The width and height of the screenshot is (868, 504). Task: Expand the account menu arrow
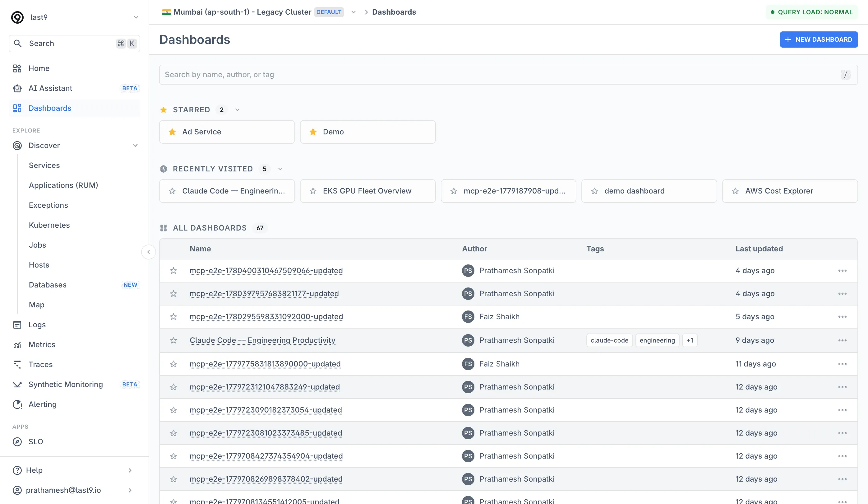click(130, 490)
